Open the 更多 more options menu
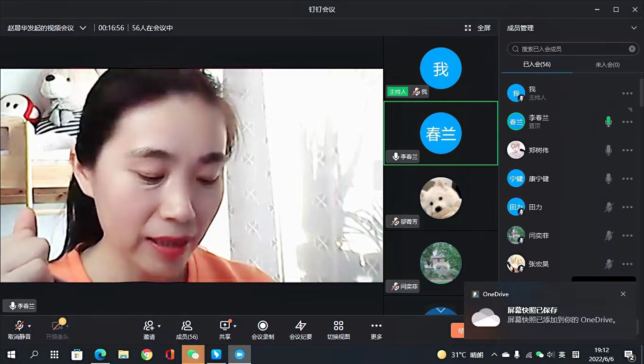This screenshot has width=644, height=364. [x=376, y=326]
